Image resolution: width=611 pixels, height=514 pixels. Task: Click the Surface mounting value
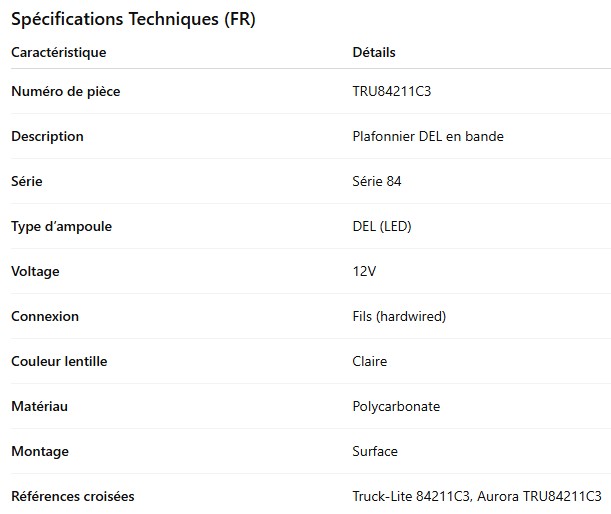coord(375,452)
